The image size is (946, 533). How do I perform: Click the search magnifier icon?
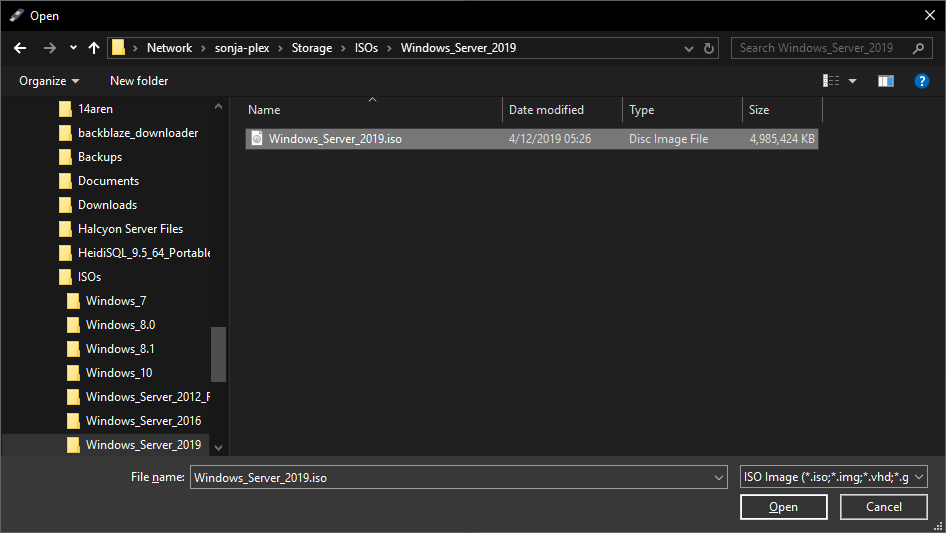[x=916, y=48]
